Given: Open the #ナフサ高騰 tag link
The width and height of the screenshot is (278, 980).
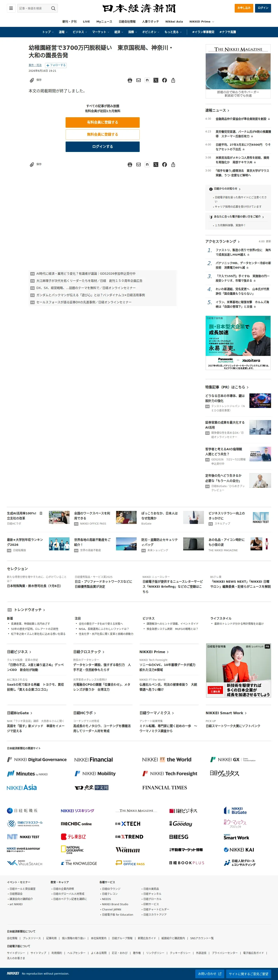Looking at the screenshot, I should click(x=228, y=32).
